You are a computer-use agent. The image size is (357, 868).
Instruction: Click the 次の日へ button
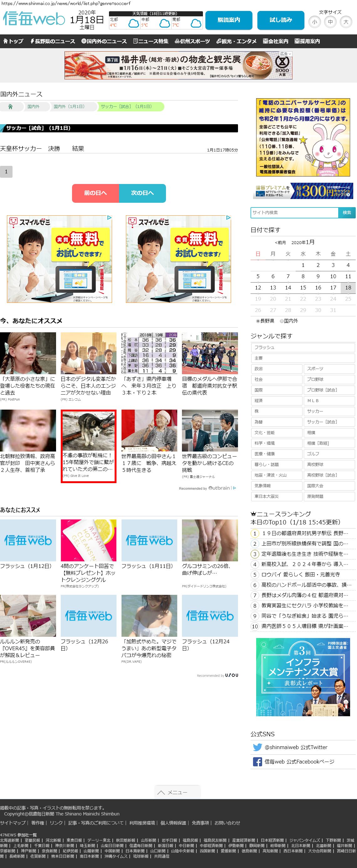tap(142, 193)
